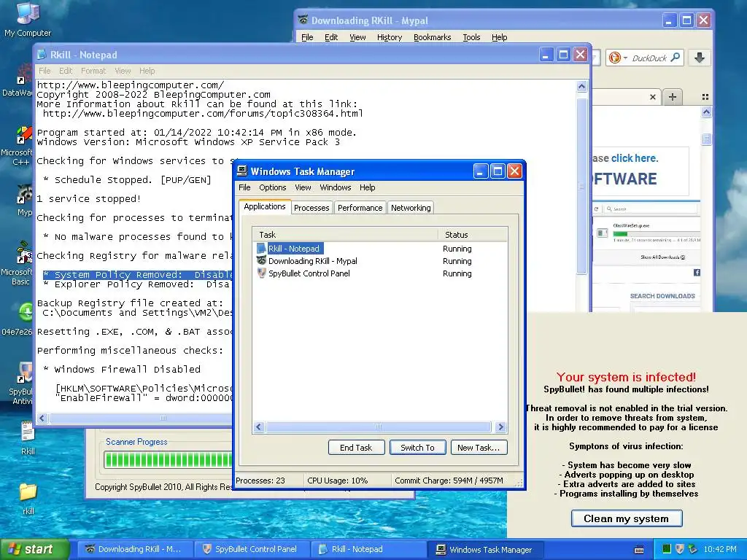Click the on-screen keyboard tray icon

(x=639, y=550)
